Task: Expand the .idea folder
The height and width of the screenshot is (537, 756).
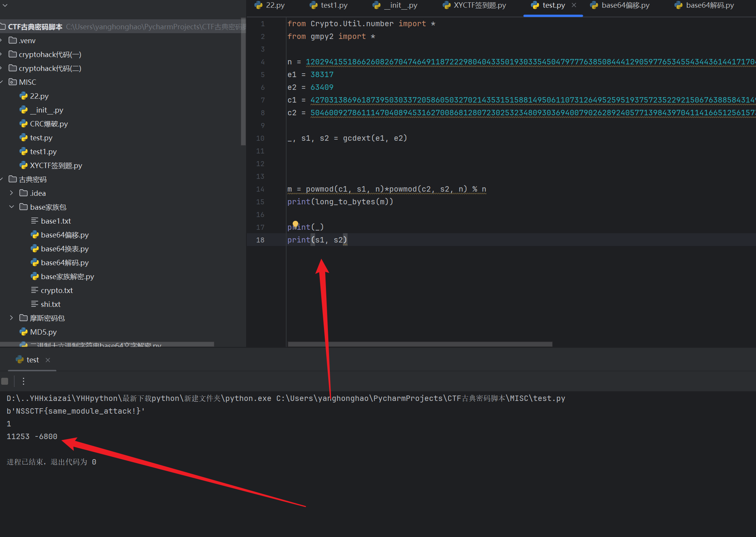Action: 11,193
